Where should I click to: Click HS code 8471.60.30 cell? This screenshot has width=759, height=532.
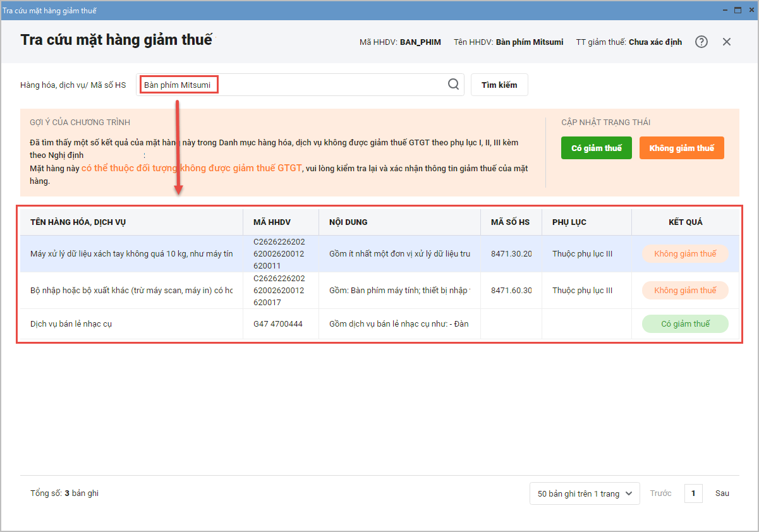(x=511, y=291)
